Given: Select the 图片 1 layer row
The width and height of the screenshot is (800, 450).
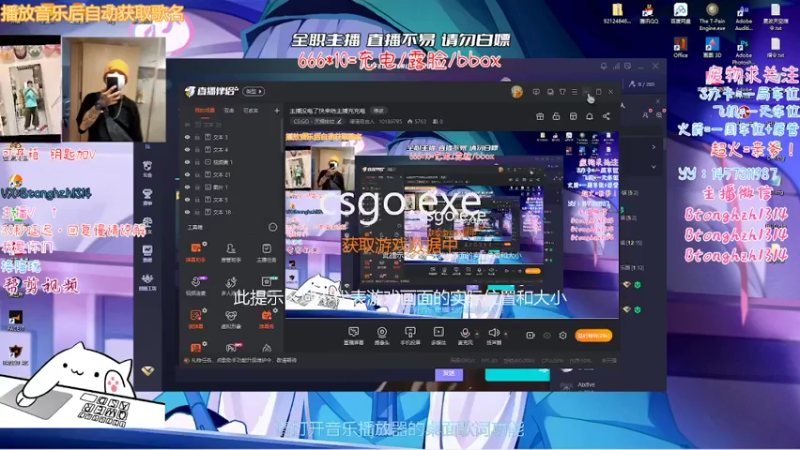Looking at the screenshot, I should pos(232,187).
